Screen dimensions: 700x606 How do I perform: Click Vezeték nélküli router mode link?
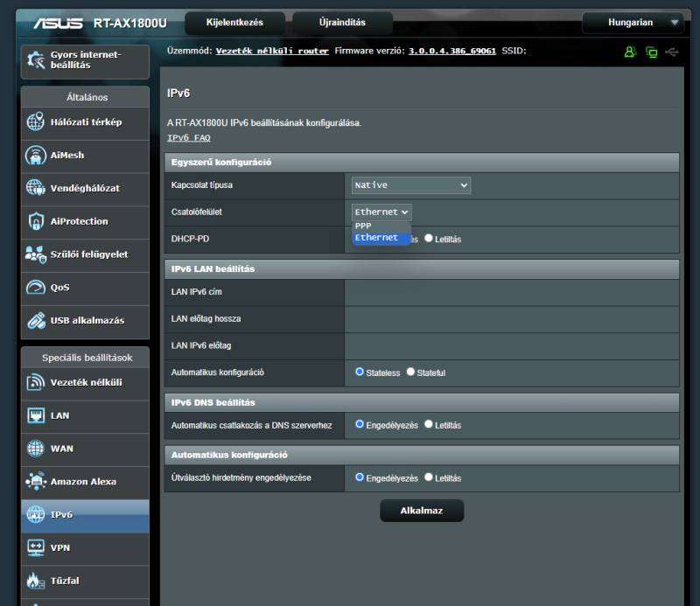pos(272,51)
